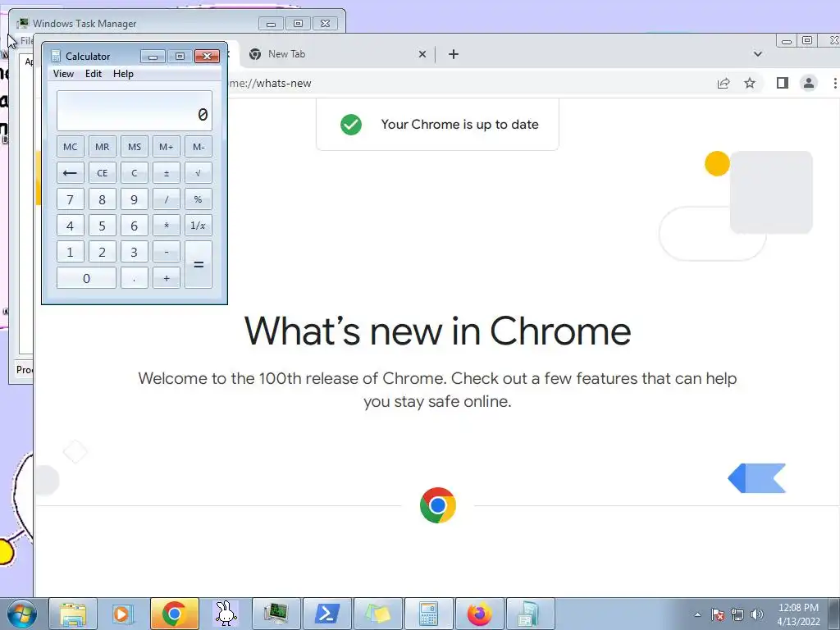Open Windows Media Player from the taskbar
The height and width of the screenshot is (630, 840).
point(122,614)
